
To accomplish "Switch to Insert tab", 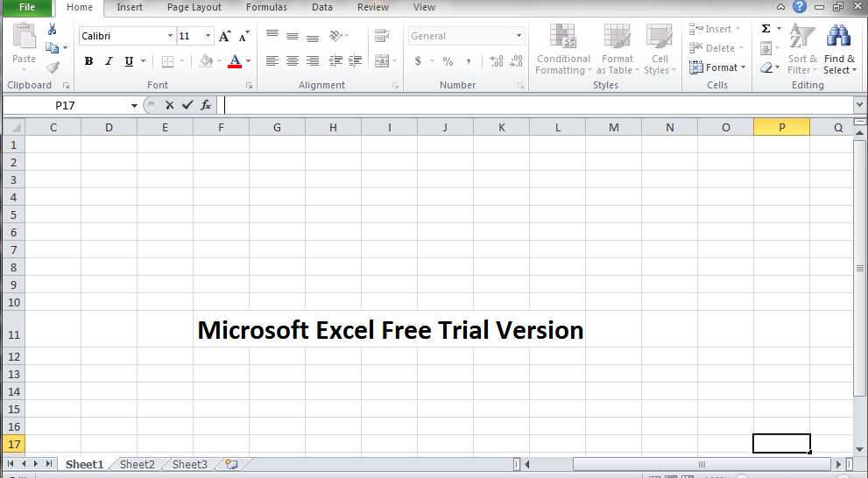I will 130,7.
